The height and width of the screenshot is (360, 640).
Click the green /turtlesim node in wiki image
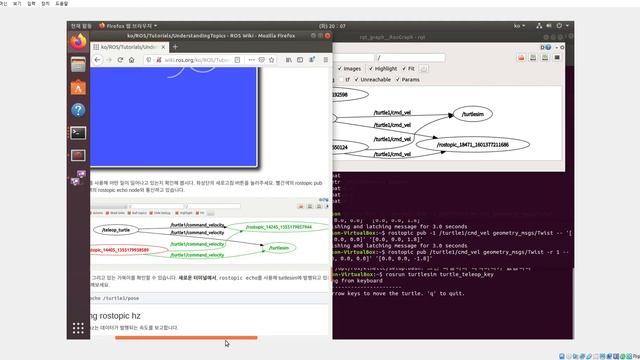coord(279,248)
